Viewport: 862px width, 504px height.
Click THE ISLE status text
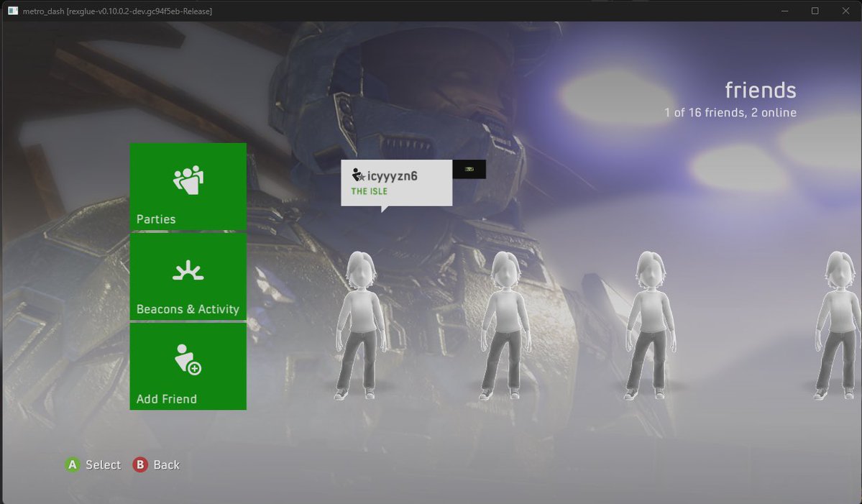pos(369,191)
